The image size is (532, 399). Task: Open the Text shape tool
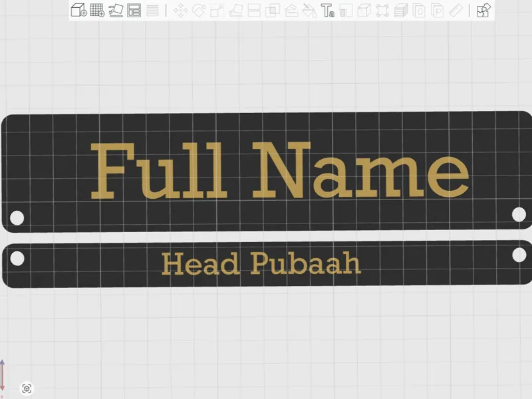328,10
